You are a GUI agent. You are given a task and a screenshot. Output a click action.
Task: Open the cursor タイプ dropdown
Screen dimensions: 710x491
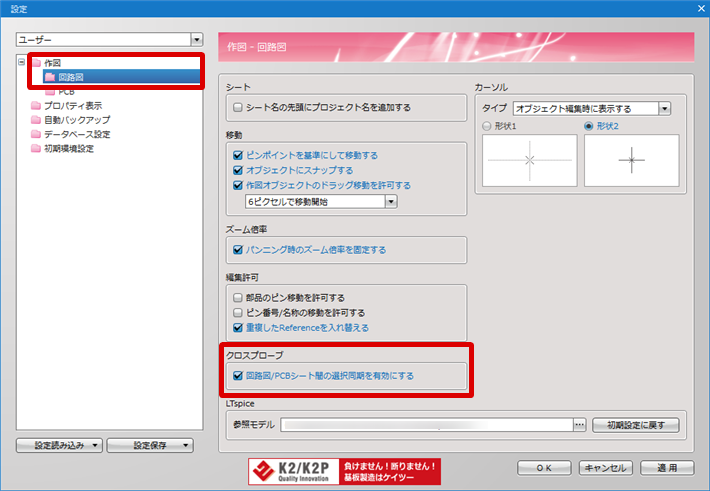[664, 107]
